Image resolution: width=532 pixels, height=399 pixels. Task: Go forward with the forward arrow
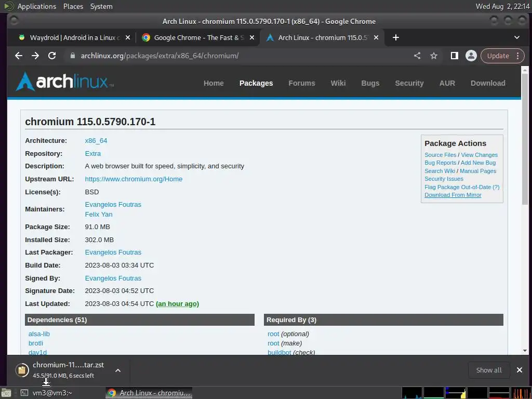click(x=35, y=56)
